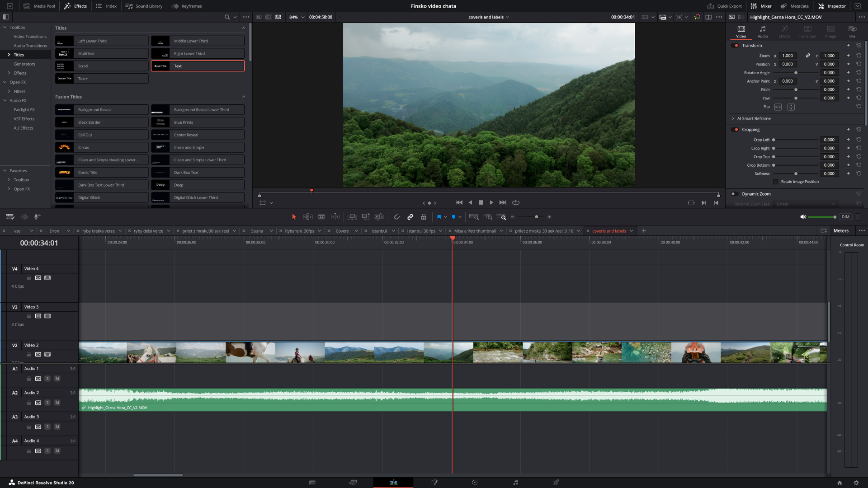Image resolution: width=868 pixels, height=488 pixels.
Task: Open the Fairlight page icon
Action: (515, 483)
